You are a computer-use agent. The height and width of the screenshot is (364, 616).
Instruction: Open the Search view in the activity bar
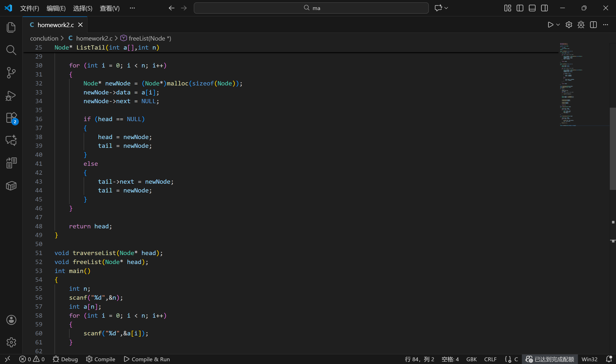click(11, 50)
